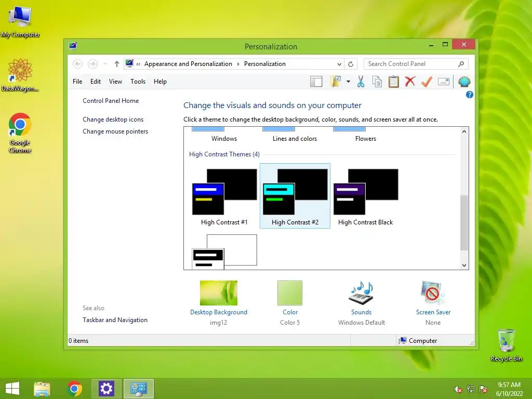Click the theme list scrollbar thumb
The height and width of the screenshot is (399, 532).
click(x=464, y=222)
